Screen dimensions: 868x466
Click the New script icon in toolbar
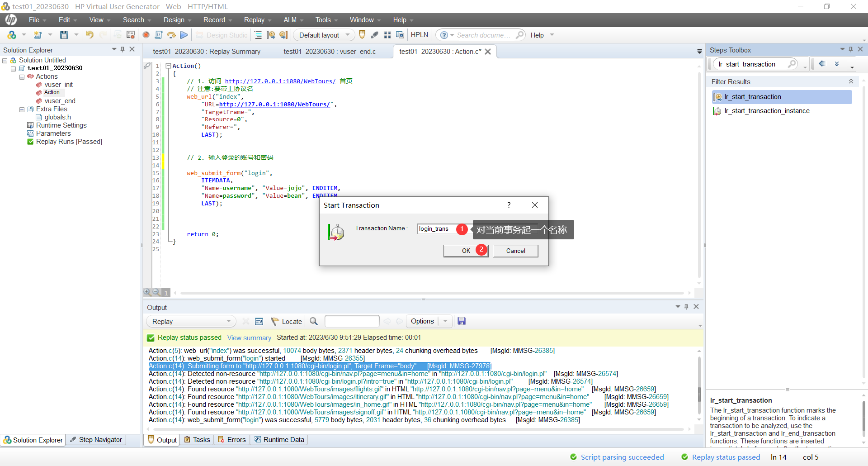[38, 35]
